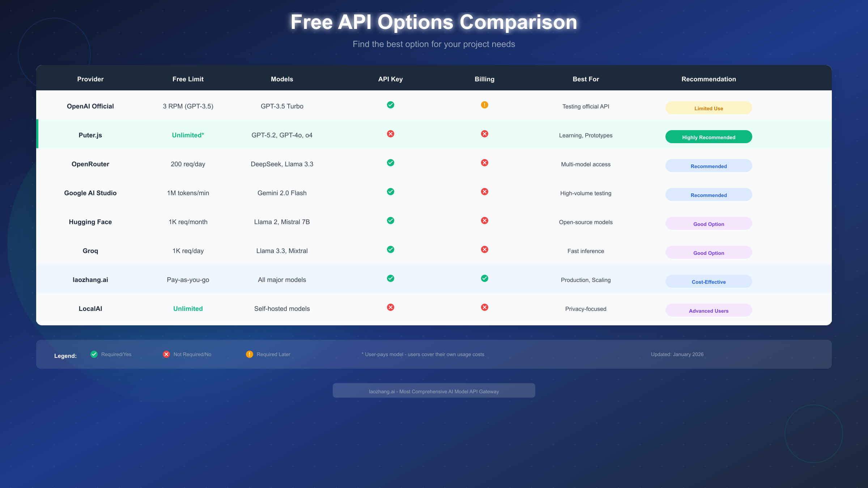Image resolution: width=868 pixels, height=488 pixels.
Task: Click the Updated: January 2026 label
Action: [x=677, y=354]
